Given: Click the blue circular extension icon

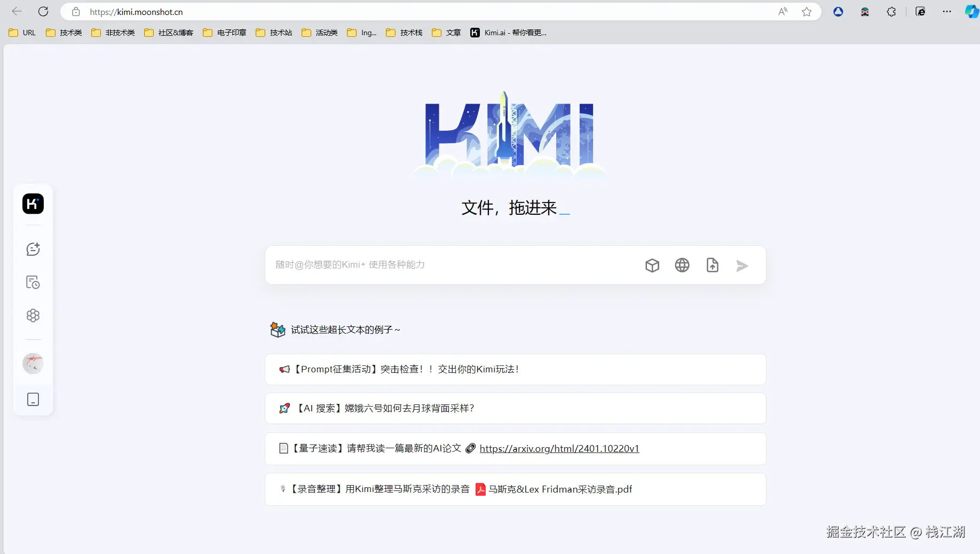Looking at the screenshot, I should click(x=838, y=12).
